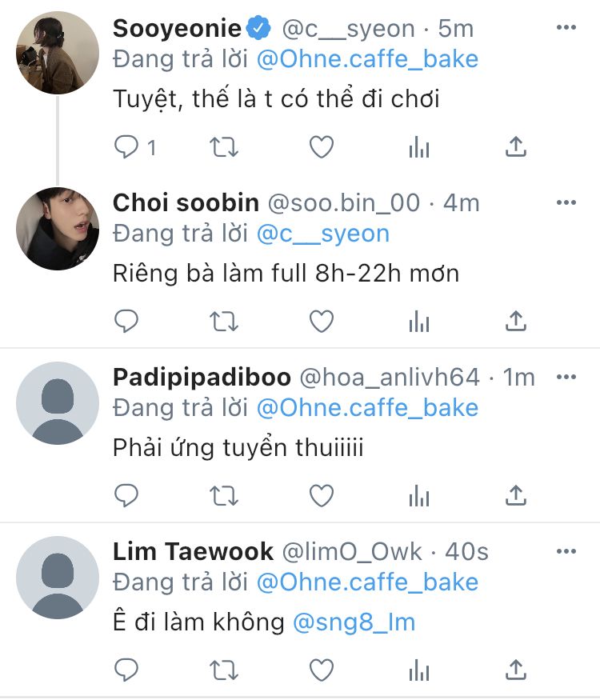Retweet Lim Taewook's tweet
The width and height of the screenshot is (600, 700).
point(224,670)
